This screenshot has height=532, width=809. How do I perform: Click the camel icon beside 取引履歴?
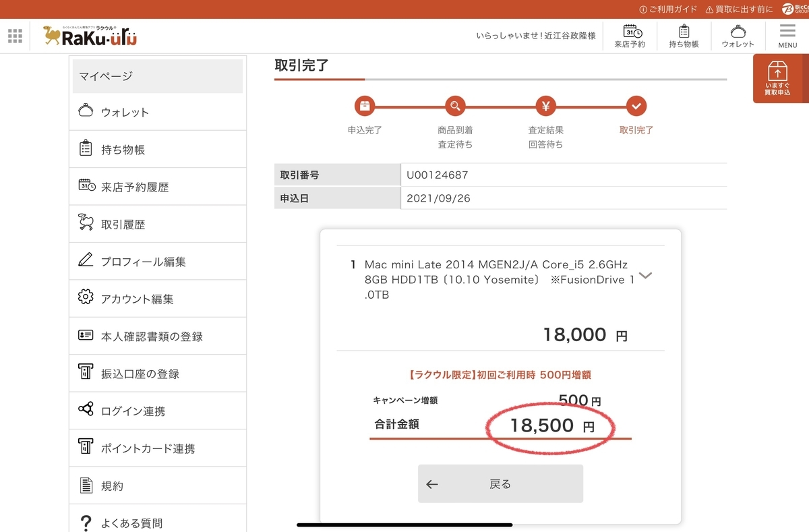click(x=86, y=223)
